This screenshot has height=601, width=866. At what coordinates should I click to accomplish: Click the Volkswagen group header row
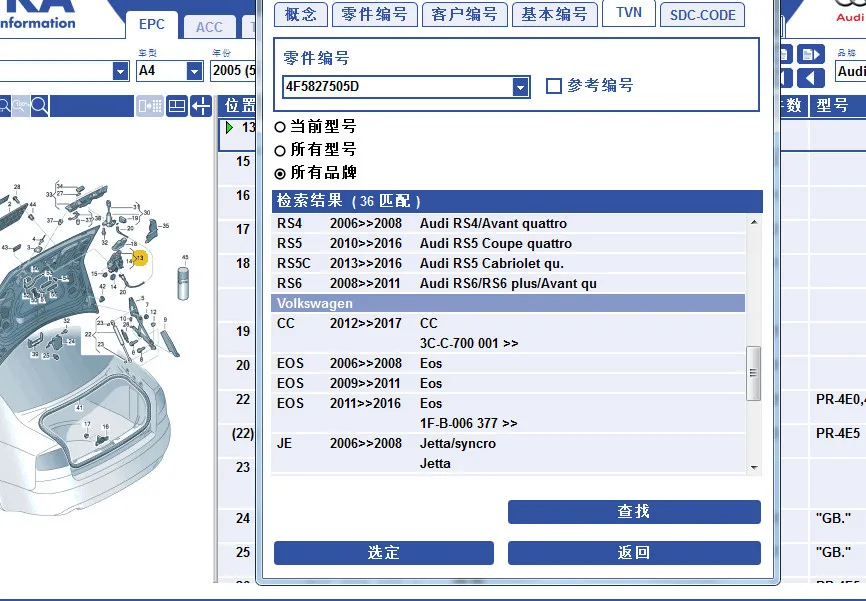508,303
